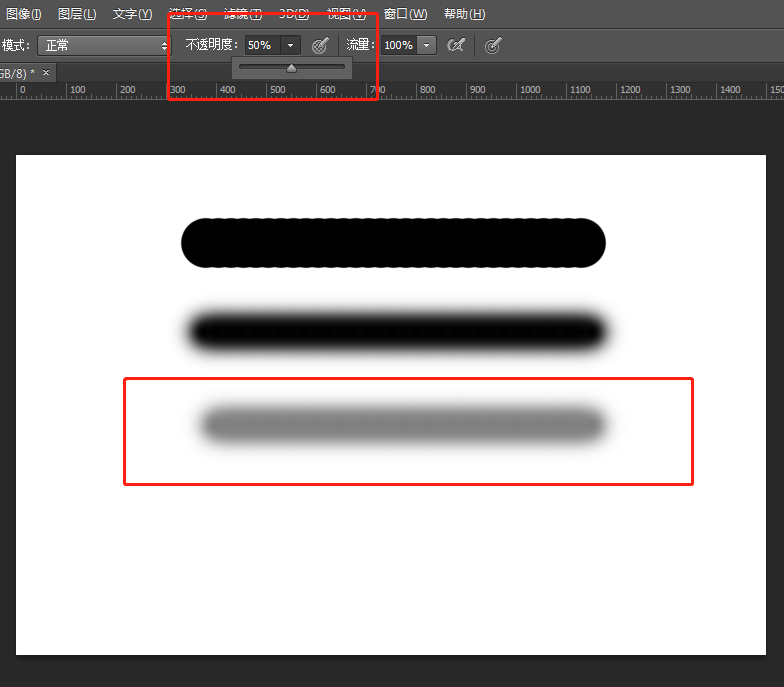784x687 pixels.
Task: Open the 帮助(H) help menu
Action: [x=464, y=14]
